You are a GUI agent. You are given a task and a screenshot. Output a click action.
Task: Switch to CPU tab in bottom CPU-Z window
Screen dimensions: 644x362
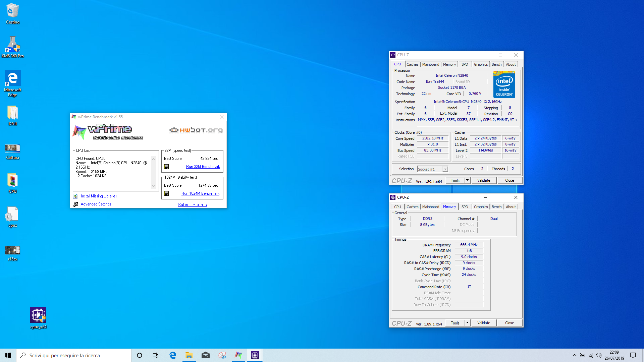pos(397,207)
